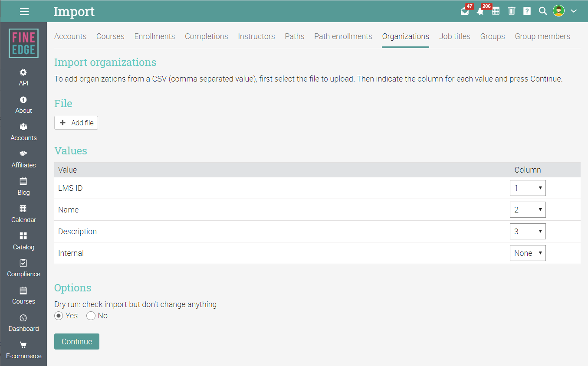Switch to the Accounts import tab
The width and height of the screenshot is (588, 366).
(x=70, y=36)
